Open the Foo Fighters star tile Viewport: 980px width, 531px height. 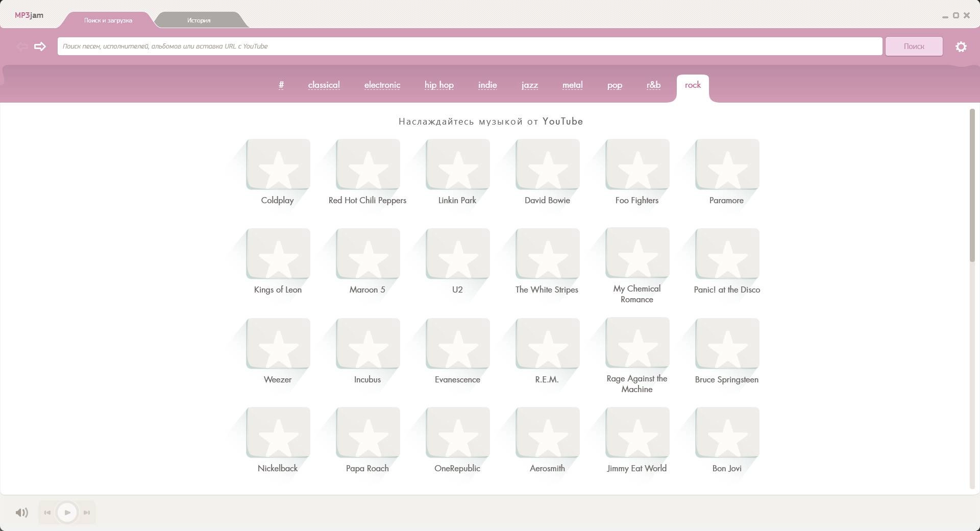pos(638,164)
